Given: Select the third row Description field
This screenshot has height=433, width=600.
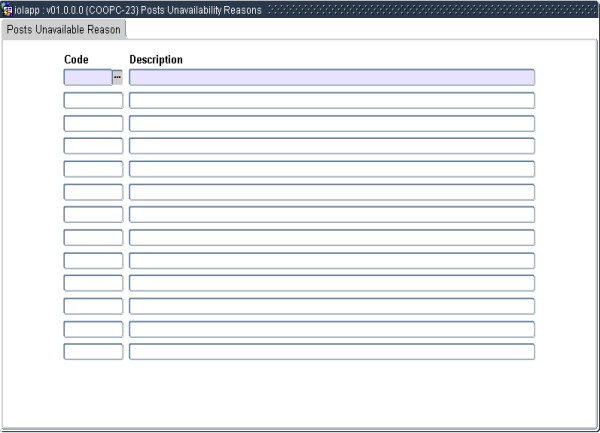Looking at the screenshot, I should click(331, 123).
